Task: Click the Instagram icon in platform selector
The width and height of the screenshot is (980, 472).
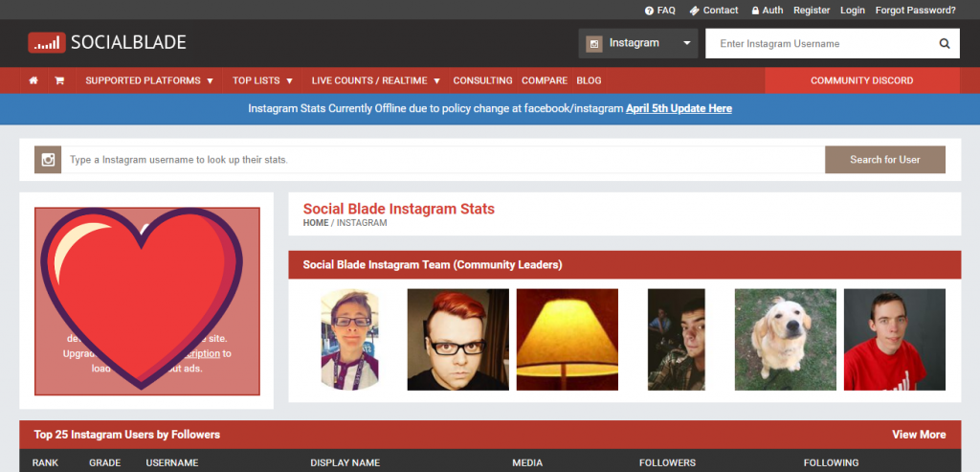Action: [594, 44]
